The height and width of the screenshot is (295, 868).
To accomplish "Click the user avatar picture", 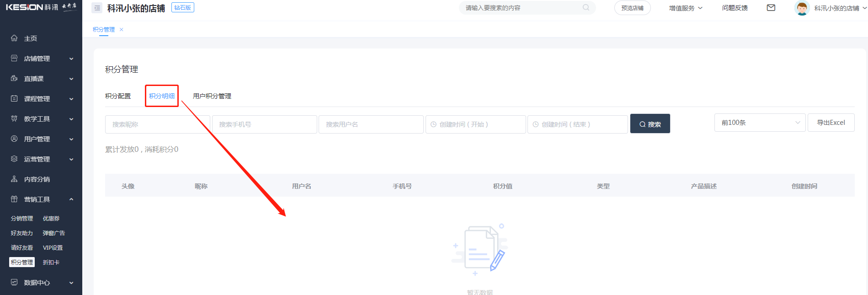I will (x=802, y=8).
